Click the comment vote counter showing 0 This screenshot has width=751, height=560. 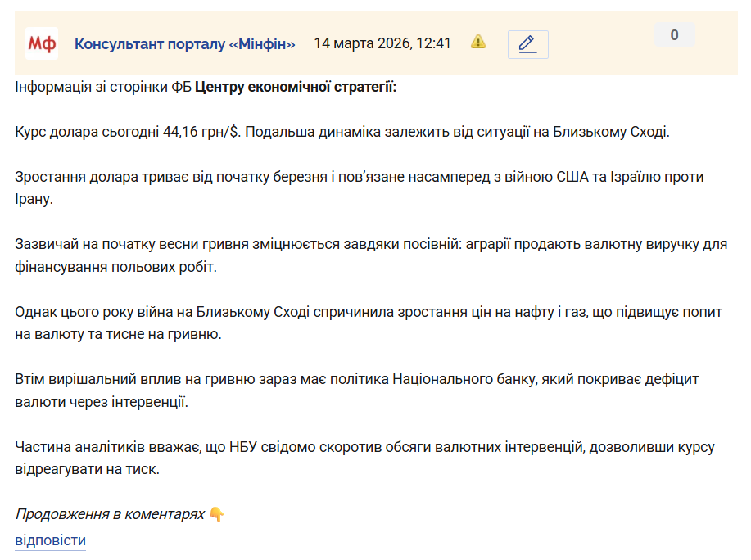click(x=674, y=35)
